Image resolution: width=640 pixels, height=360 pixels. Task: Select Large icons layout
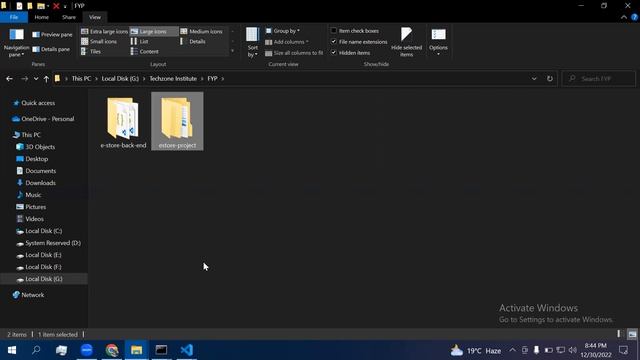(x=153, y=31)
